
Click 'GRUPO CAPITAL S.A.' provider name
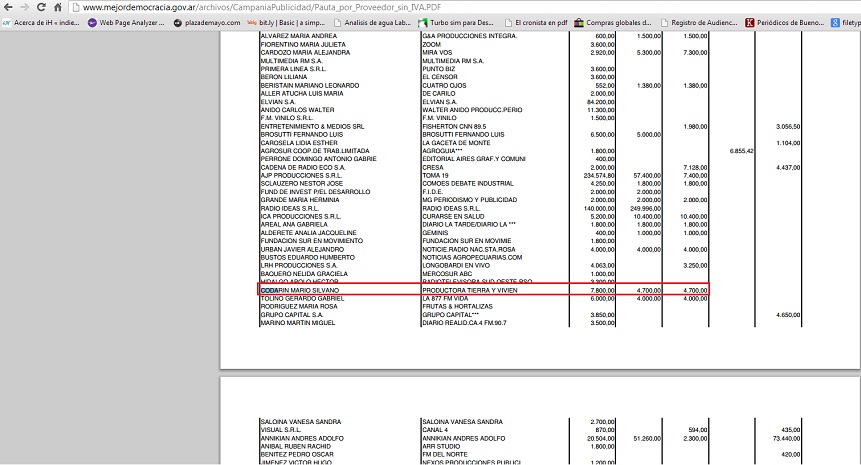coord(292,315)
